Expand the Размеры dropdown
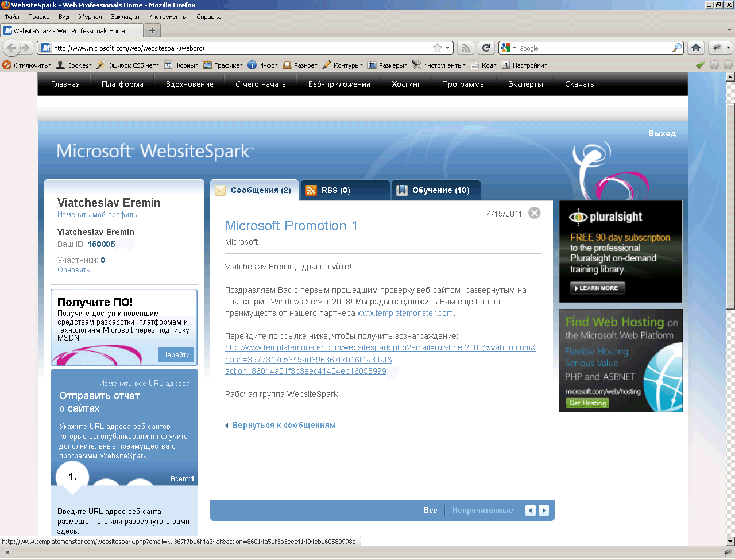Viewport: 735px width, 560px height. coord(388,65)
